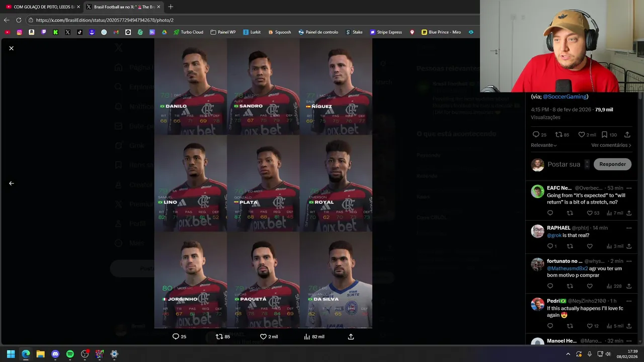644x362 pixels.
Task: Open Squoosh bookmark
Action: pyautogui.click(x=280, y=32)
